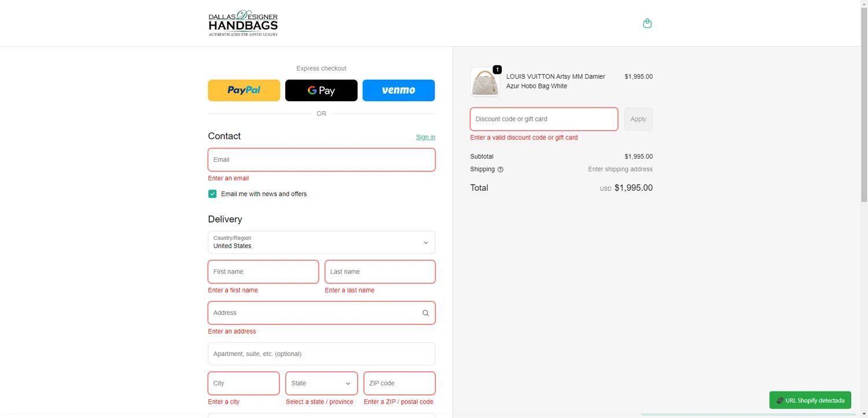Click the 'Enter a last name' error
The height and width of the screenshot is (418, 868).
point(350,290)
